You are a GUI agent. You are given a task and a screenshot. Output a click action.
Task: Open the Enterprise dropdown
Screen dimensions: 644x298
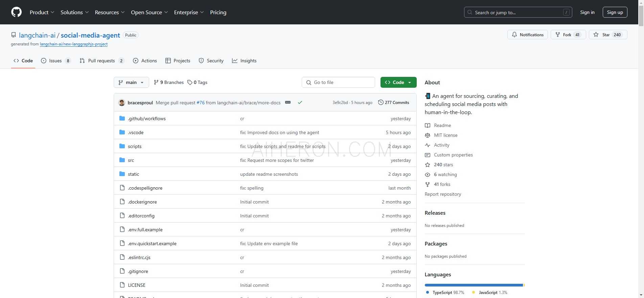point(189,12)
